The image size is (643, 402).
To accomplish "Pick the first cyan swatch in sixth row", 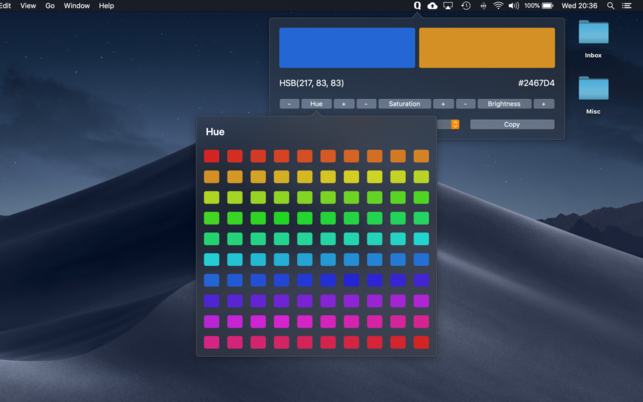I will (212, 260).
